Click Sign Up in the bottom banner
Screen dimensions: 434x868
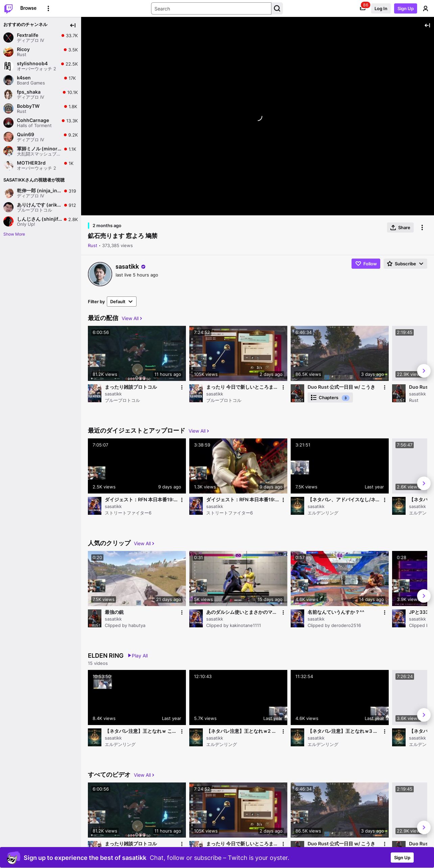(402, 858)
